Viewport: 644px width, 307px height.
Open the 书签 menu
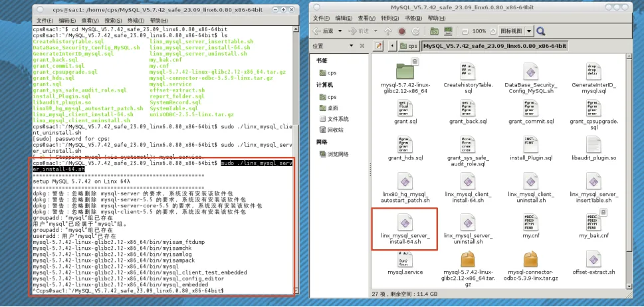point(413,18)
